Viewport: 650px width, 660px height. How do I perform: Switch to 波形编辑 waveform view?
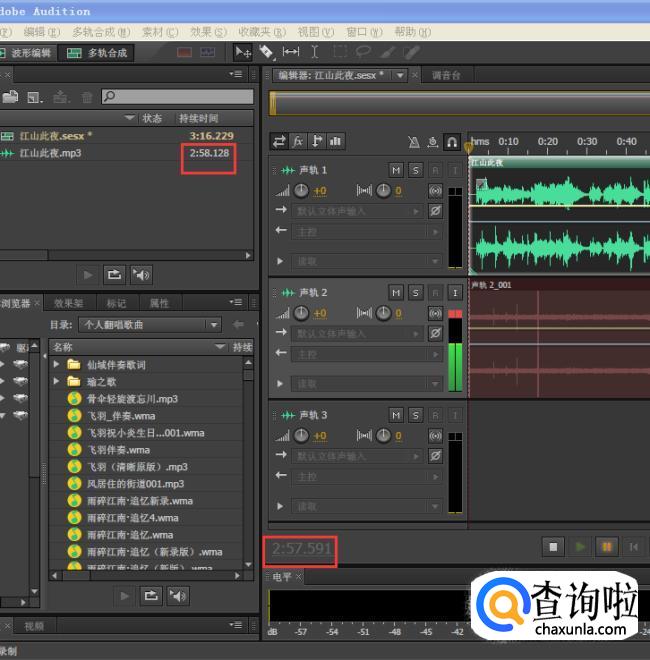(26, 53)
